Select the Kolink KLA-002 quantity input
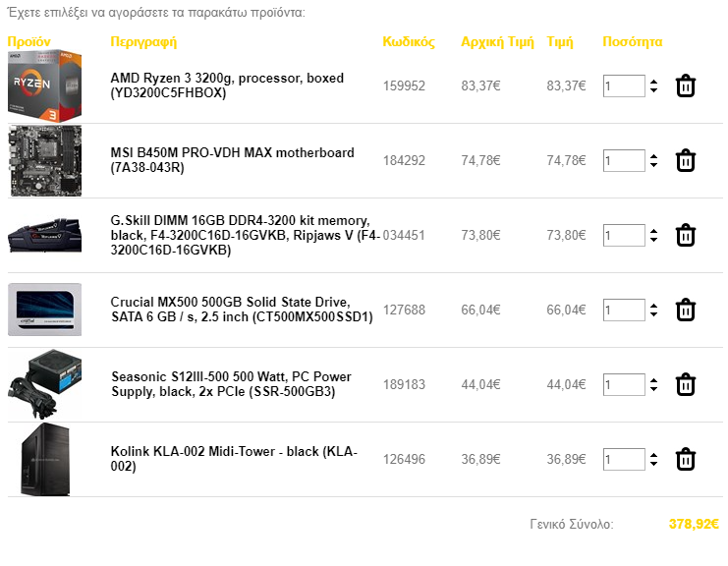 tap(624, 460)
